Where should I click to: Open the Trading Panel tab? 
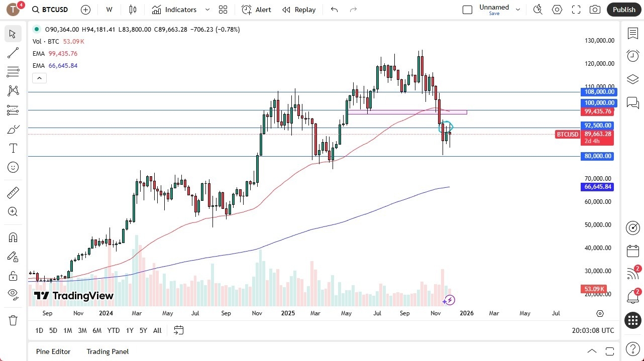click(x=108, y=351)
